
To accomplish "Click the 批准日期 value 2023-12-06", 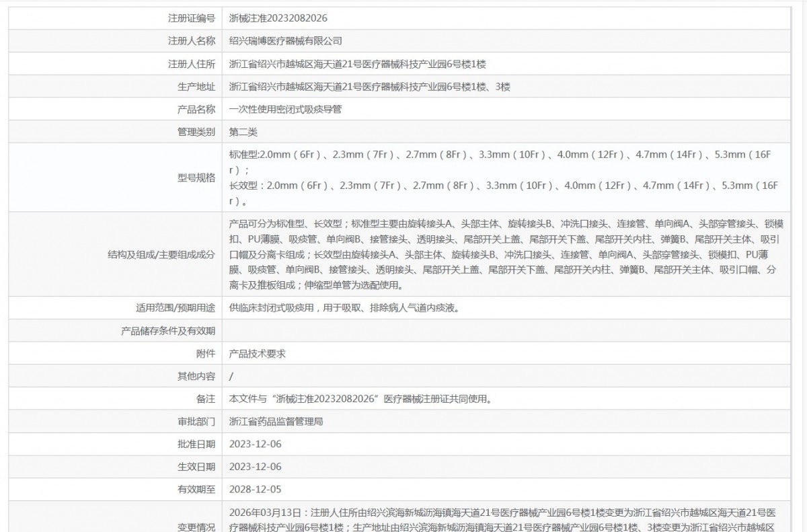I will (x=256, y=444).
